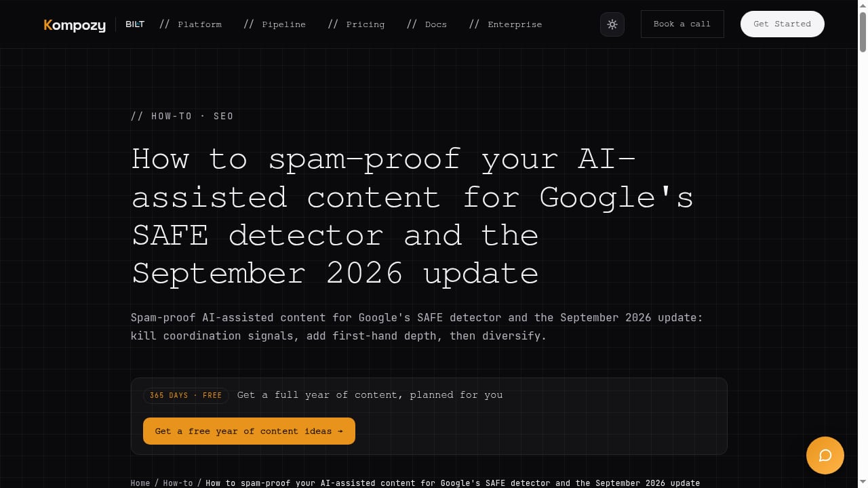Toggle the light/dark theme sun button
The image size is (868, 488).
(x=612, y=24)
